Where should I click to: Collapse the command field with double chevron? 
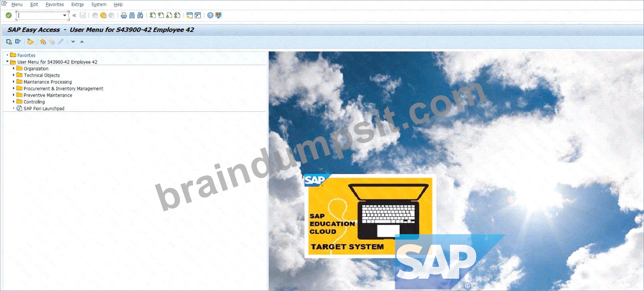[74, 15]
